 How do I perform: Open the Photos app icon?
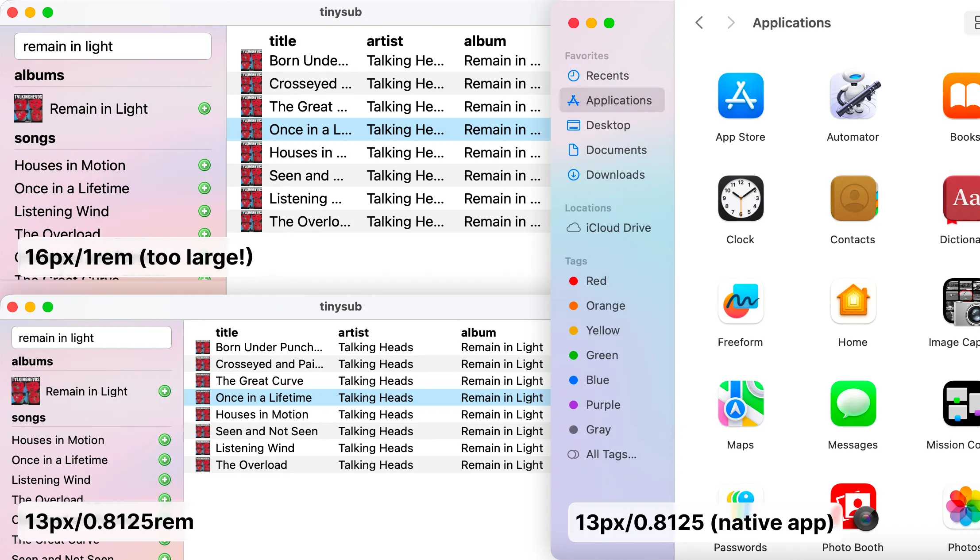pyautogui.click(x=961, y=506)
